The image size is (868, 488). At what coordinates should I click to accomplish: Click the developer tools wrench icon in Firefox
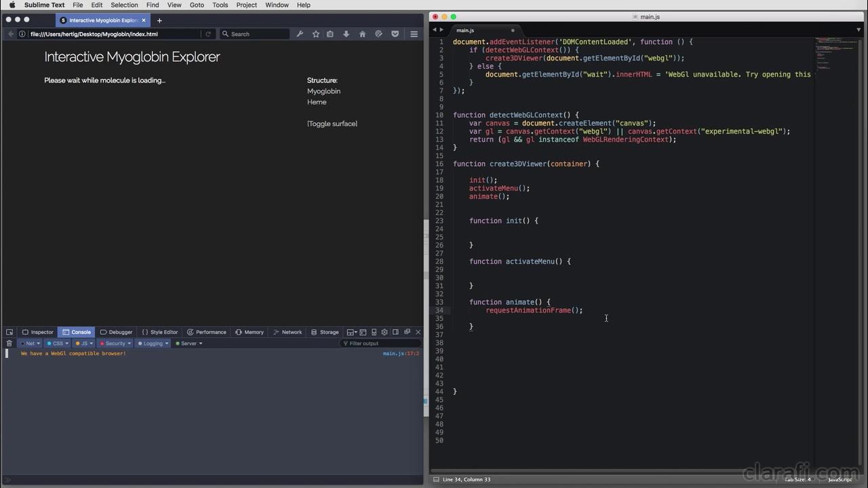pyautogui.click(x=300, y=34)
